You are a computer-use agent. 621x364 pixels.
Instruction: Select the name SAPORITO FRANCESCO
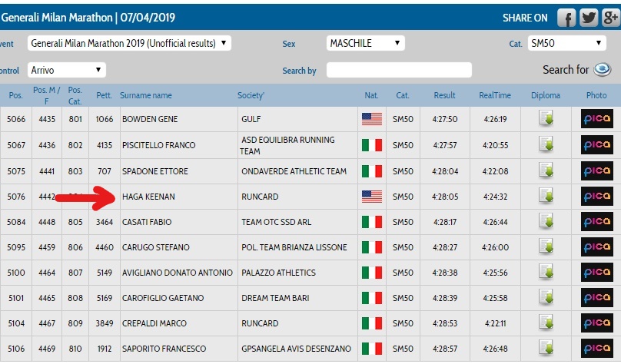(164, 349)
